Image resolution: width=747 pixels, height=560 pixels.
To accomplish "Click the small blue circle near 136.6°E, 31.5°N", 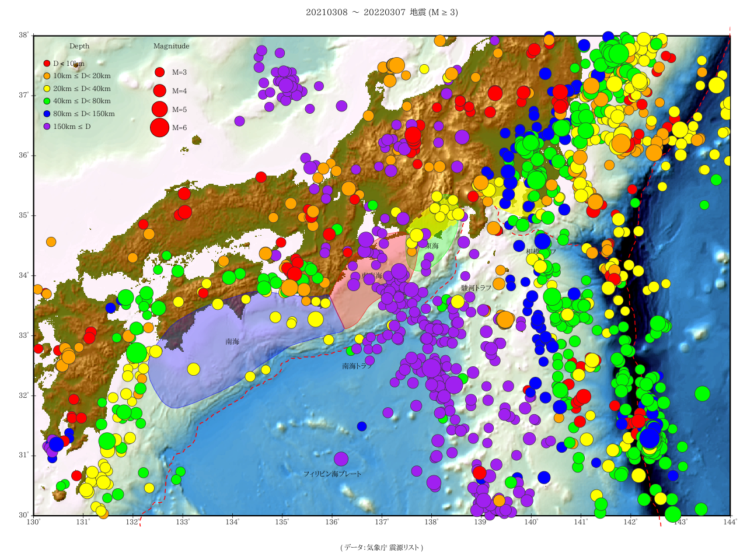I will [x=362, y=426].
